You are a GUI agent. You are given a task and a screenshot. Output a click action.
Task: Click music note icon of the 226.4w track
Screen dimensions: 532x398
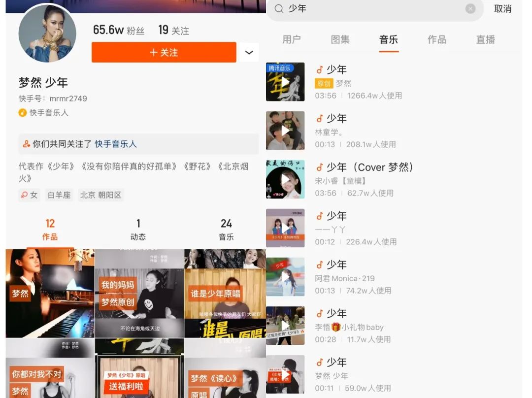[319, 216]
